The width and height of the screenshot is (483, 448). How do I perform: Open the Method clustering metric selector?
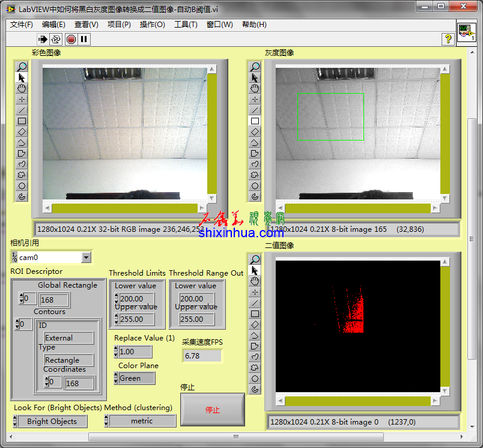click(142, 422)
